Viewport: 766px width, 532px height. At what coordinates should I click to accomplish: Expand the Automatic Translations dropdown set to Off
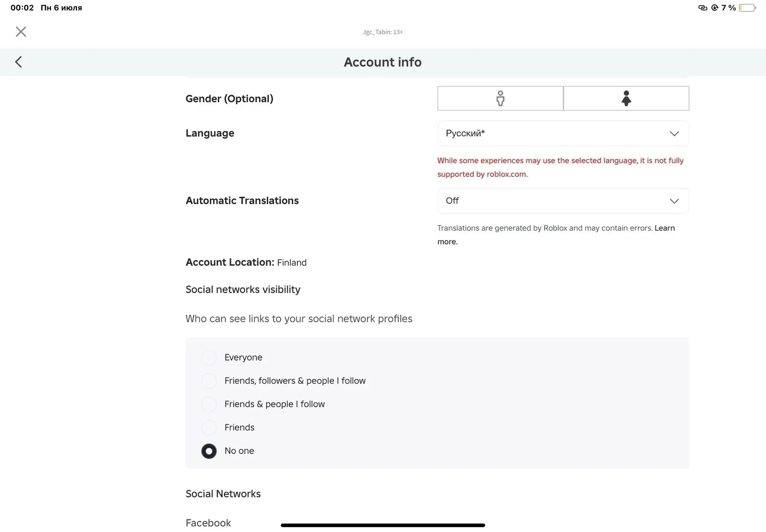click(x=563, y=201)
